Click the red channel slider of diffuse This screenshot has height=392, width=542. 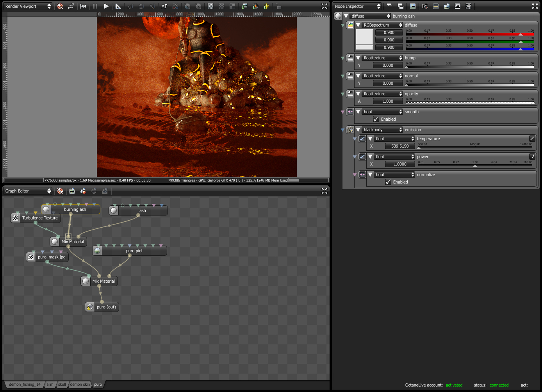[x=470, y=34]
